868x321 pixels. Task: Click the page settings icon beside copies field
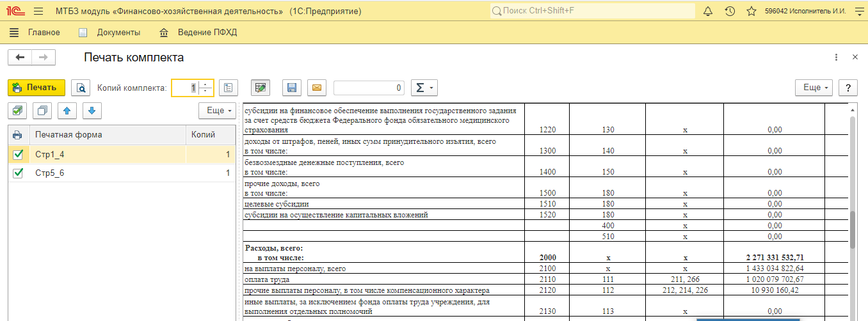point(229,88)
